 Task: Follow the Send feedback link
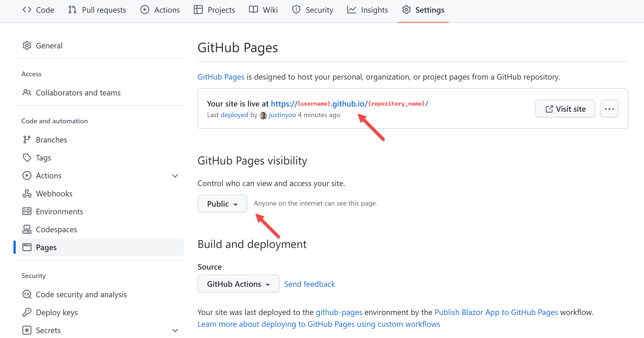309,284
